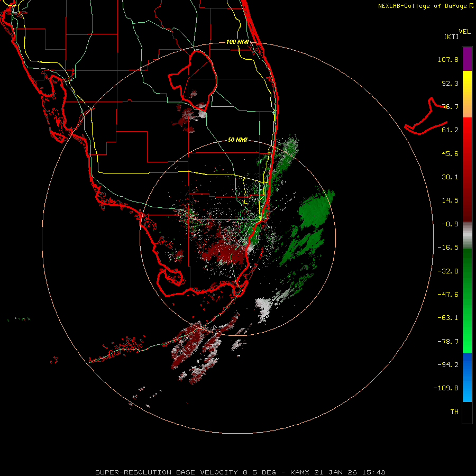The width and height of the screenshot is (476, 476).
Task: Select the 50 NMI range ring label
Action: click(x=237, y=140)
